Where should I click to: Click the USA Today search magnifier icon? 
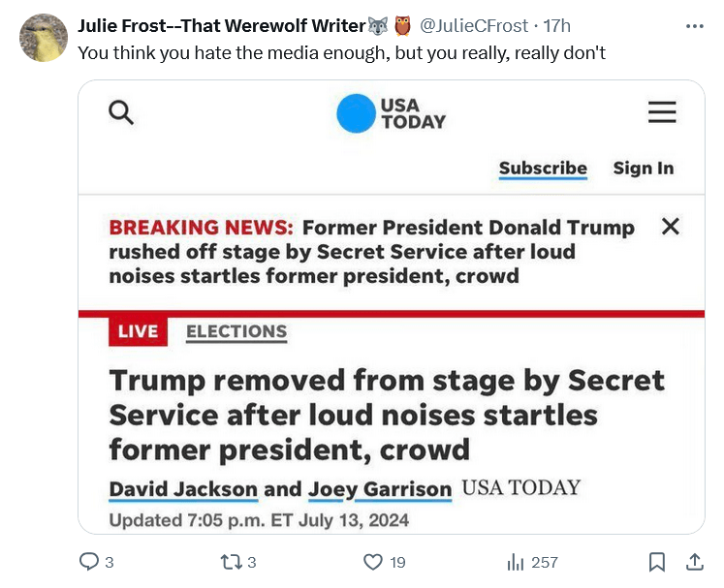121,113
